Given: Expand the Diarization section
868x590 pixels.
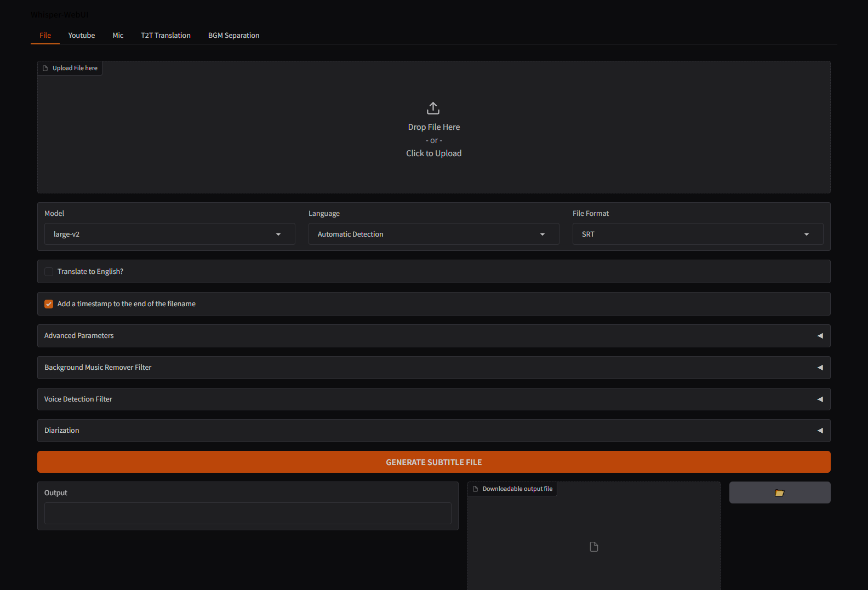Looking at the screenshot, I should [434, 431].
